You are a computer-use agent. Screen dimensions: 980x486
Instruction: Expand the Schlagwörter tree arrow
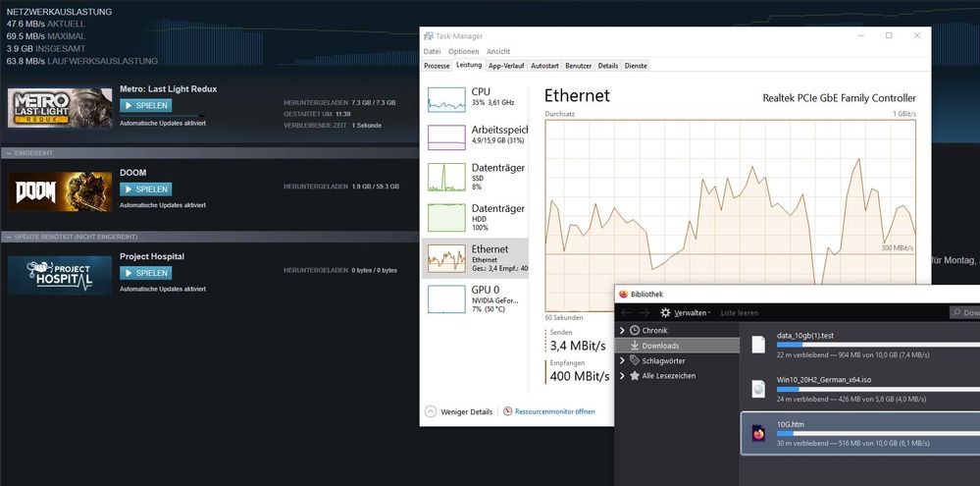622,361
